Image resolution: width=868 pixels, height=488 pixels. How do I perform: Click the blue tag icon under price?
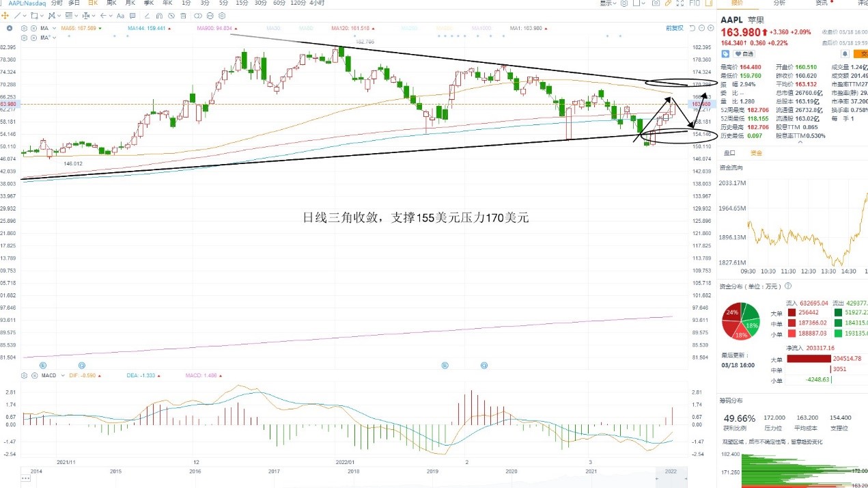point(725,54)
